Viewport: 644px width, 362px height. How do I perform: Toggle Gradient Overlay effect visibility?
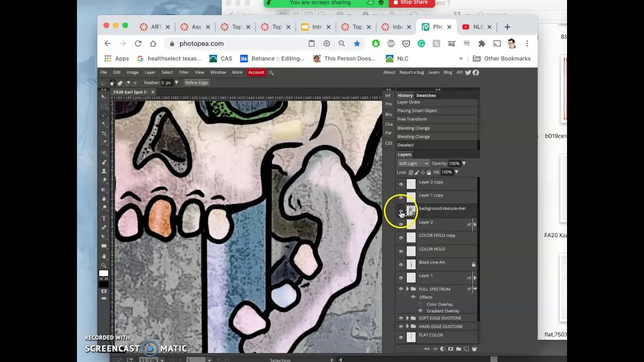click(421, 311)
